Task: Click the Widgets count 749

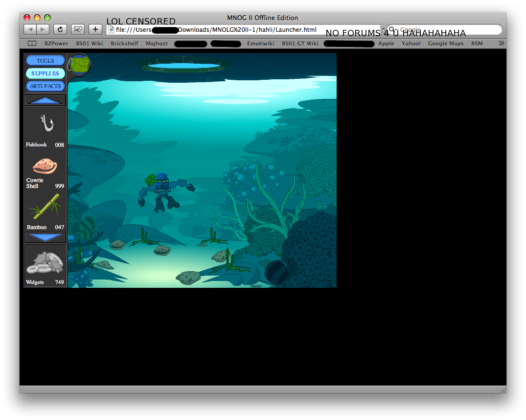Action: coord(59,282)
